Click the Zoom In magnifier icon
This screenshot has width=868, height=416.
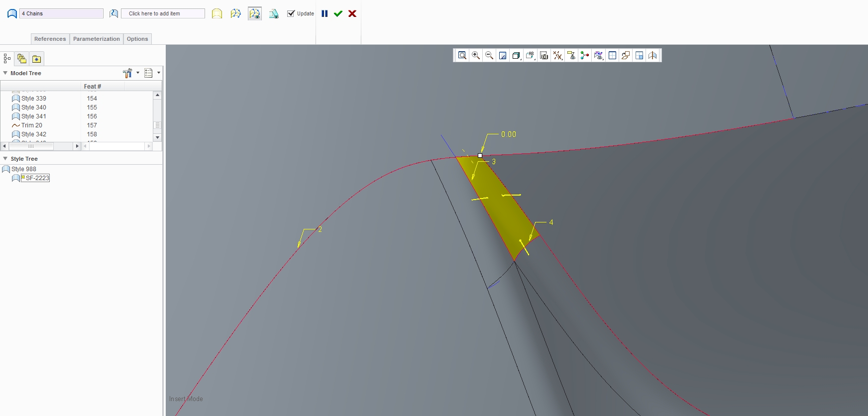tap(476, 55)
